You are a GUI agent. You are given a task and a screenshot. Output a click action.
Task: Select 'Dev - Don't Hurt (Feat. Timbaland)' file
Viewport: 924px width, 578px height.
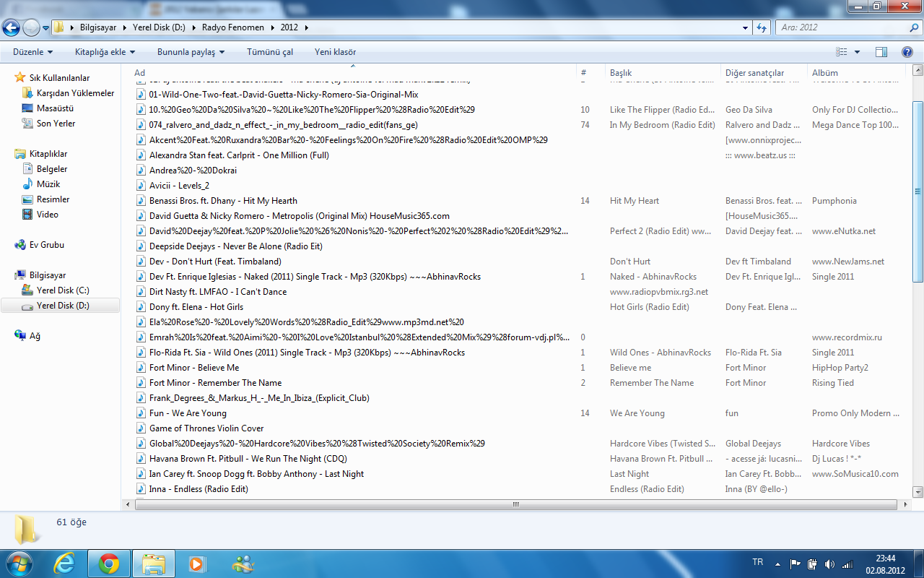click(x=215, y=262)
